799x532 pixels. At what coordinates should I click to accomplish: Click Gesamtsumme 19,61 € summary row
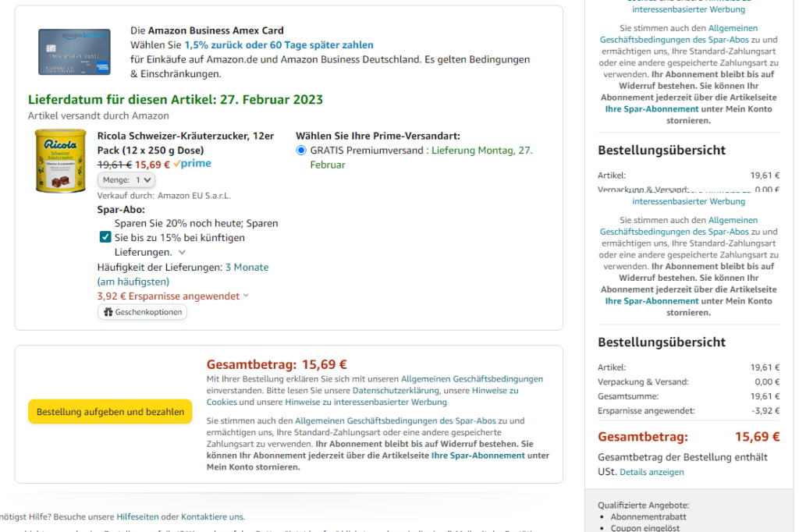(x=688, y=396)
